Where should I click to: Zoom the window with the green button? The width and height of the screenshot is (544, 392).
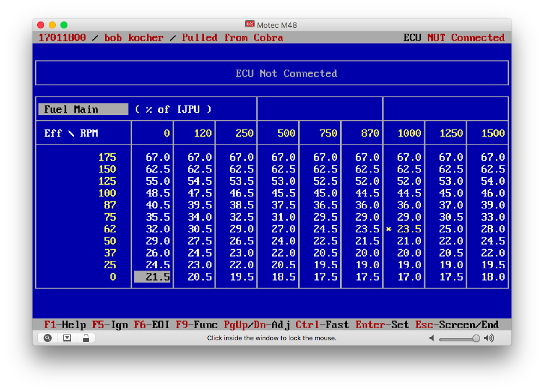(x=64, y=25)
